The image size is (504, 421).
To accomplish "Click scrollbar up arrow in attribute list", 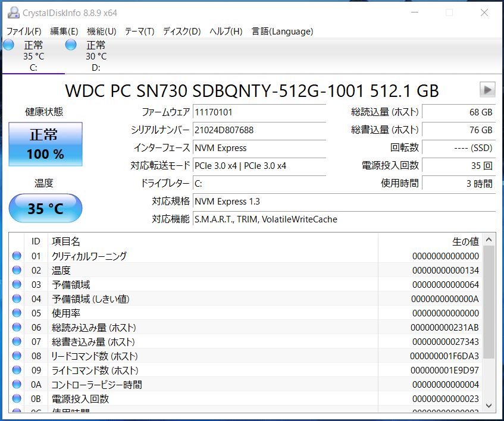I will 489,240.
